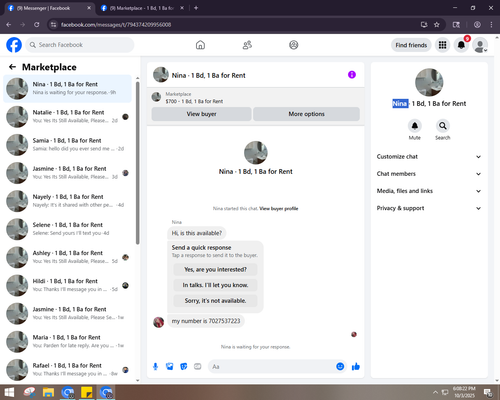Bookmark this page star icon
Screen dimensions: 500x400
click(x=437, y=25)
